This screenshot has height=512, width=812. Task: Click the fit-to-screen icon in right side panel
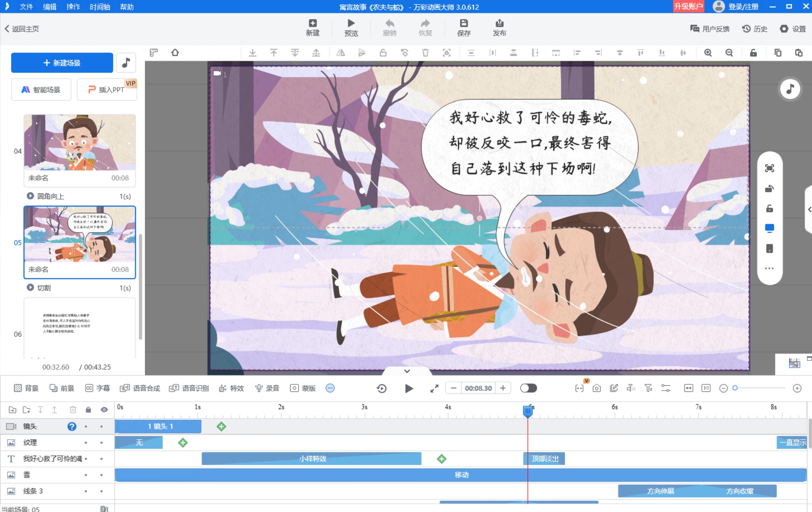(769, 168)
